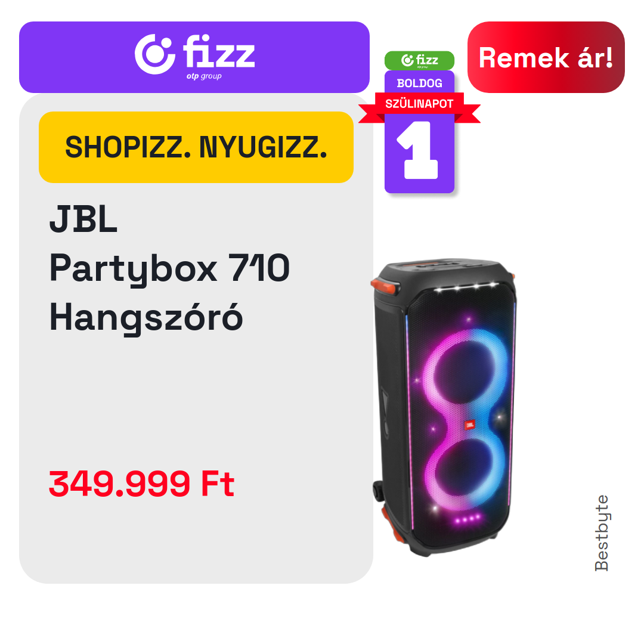This screenshot has width=644, height=644.
Task: Click the speaker top control panel
Action: point(445,267)
